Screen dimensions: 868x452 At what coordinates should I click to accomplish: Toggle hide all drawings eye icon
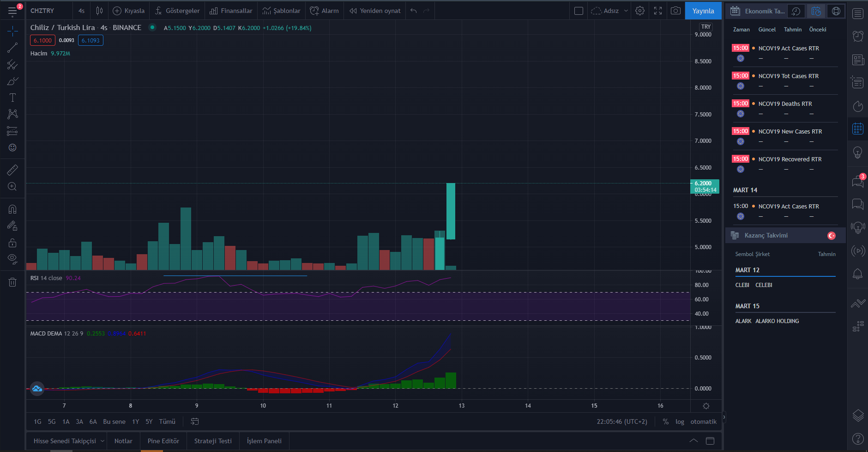point(12,259)
